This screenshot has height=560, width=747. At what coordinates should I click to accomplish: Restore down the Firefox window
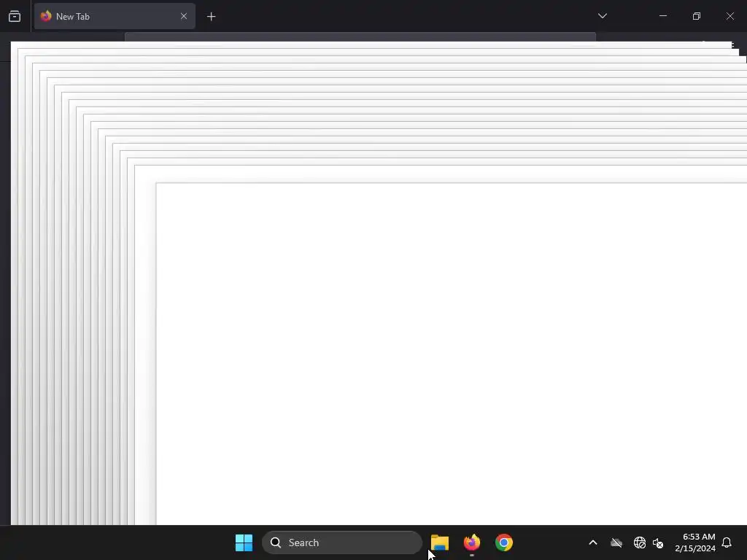pos(696,16)
